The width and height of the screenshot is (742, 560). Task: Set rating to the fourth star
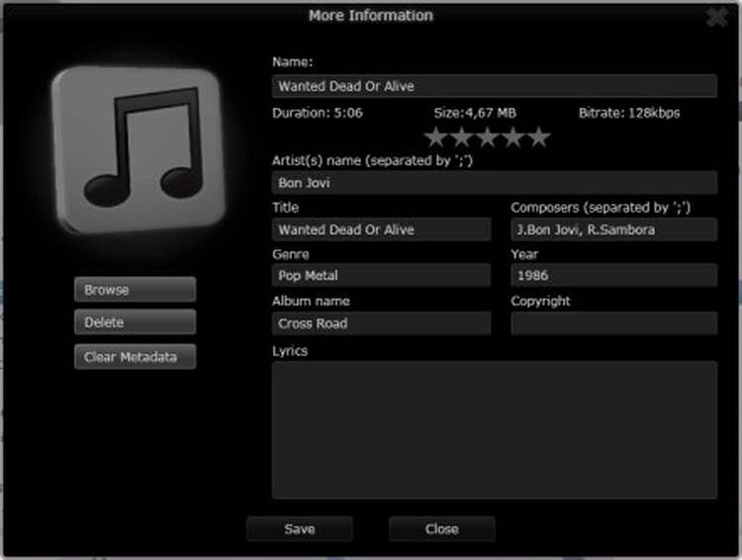pyautogui.click(x=512, y=138)
